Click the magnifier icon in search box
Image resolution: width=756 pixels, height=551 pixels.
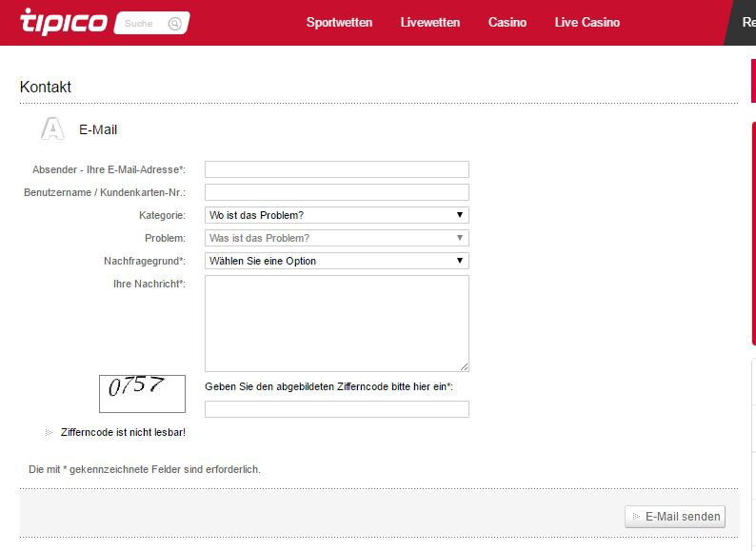coord(174,24)
